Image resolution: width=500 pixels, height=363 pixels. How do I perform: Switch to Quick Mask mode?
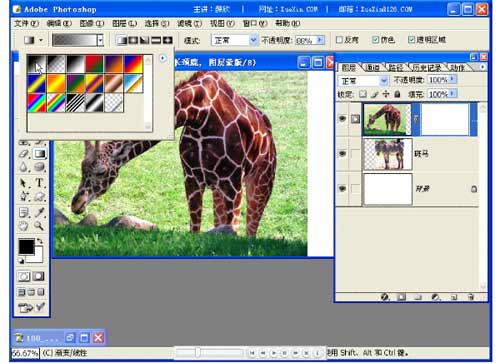coord(38,276)
